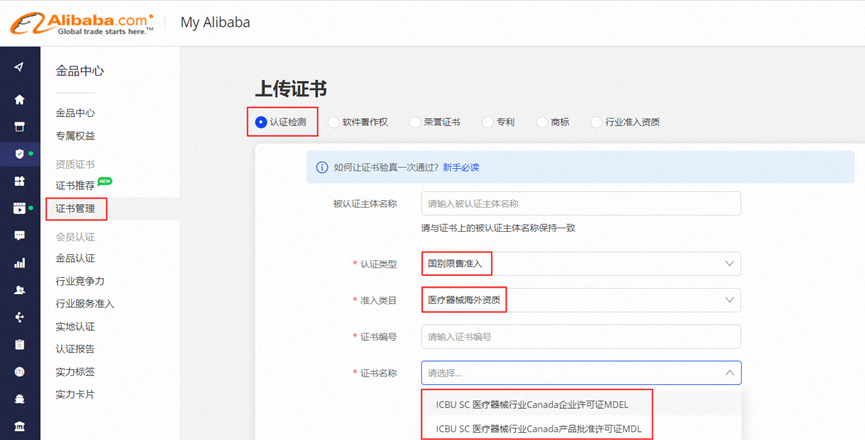Image resolution: width=865 pixels, height=440 pixels.
Task: Click the My Alibaba header link
Action: coord(215,23)
